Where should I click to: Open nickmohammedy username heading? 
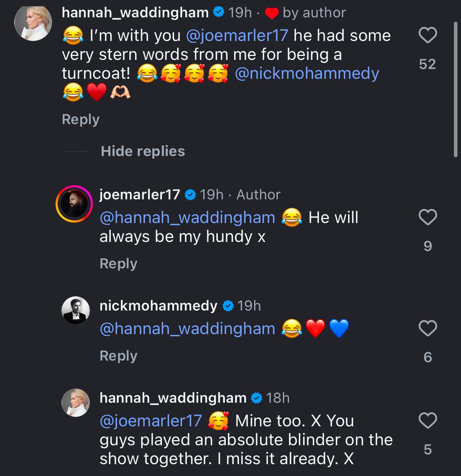click(158, 306)
